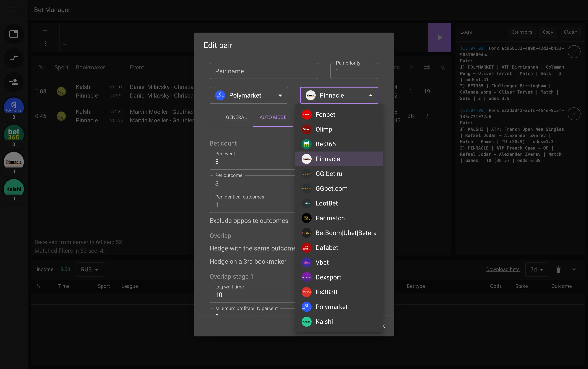Collapse the Pinnacle second bookmaker dropdown
The height and width of the screenshot is (369, 588).
339,95
